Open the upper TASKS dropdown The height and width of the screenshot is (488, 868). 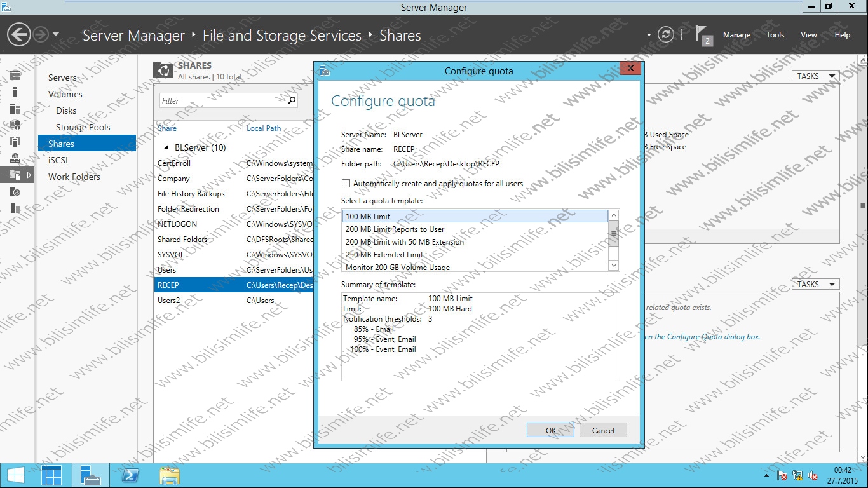[x=814, y=75]
